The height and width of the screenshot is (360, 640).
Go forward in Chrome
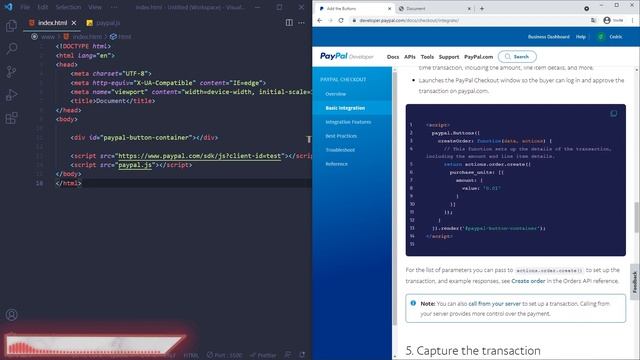pyautogui.click(x=330, y=20)
